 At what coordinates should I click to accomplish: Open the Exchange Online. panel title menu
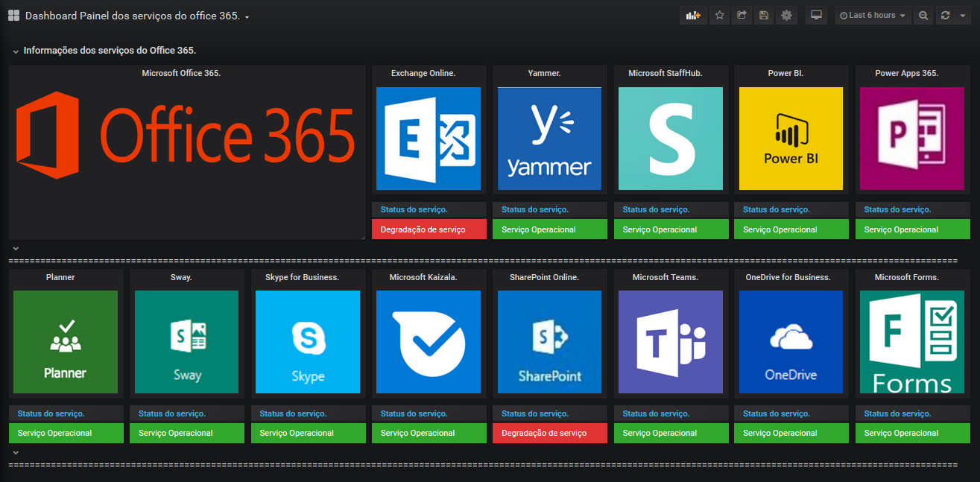[423, 73]
